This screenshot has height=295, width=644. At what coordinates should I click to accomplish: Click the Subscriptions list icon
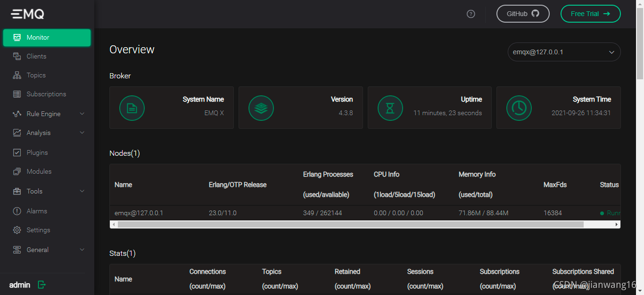pyautogui.click(x=17, y=94)
